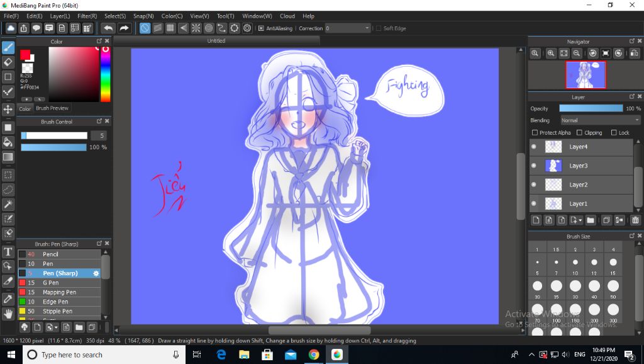
Task: Zoom out with Navigator magnifier minus
Action: [x=577, y=53]
